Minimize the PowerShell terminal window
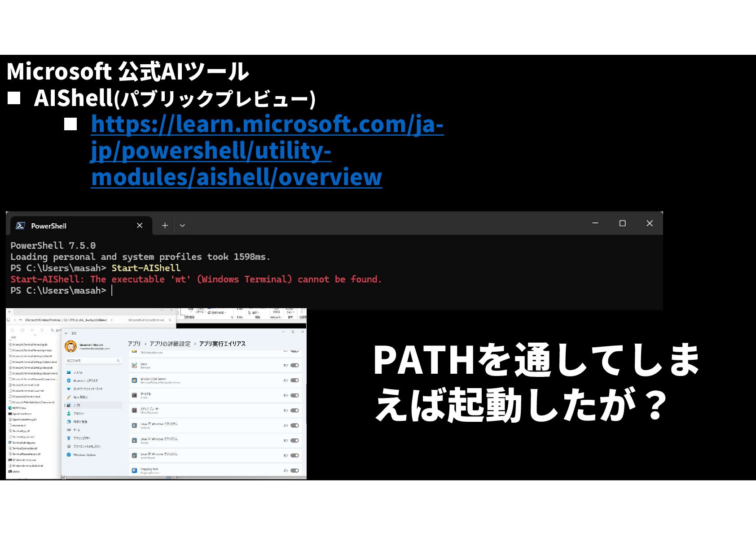The width and height of the screenshot is (756, 535). (595, 223)
